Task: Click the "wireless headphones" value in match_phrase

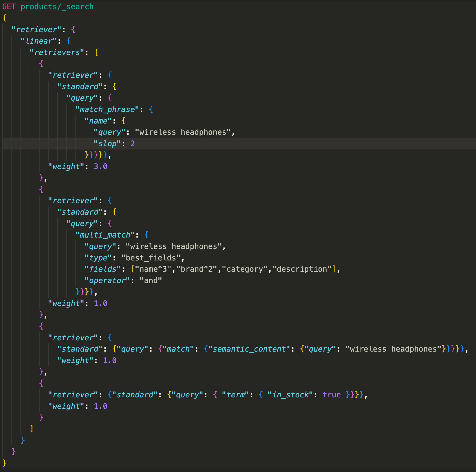Action: (x=183, y=132)
